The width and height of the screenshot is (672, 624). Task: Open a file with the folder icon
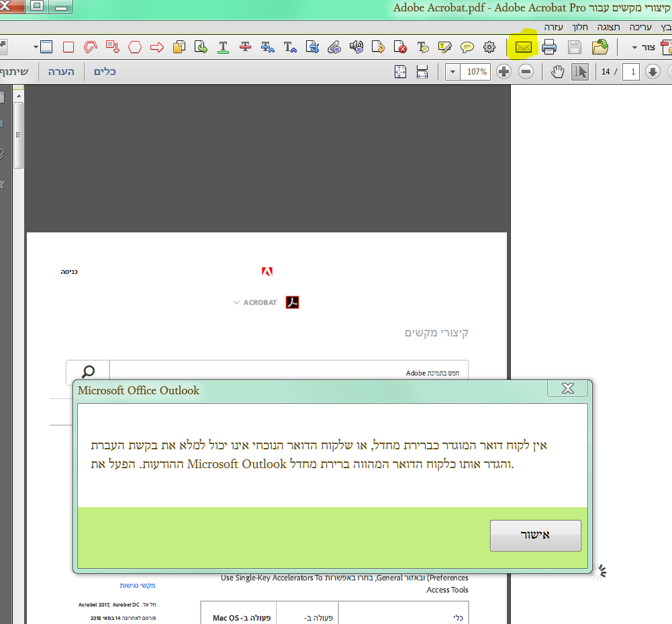pyautogui.click(x=600, y=47)
